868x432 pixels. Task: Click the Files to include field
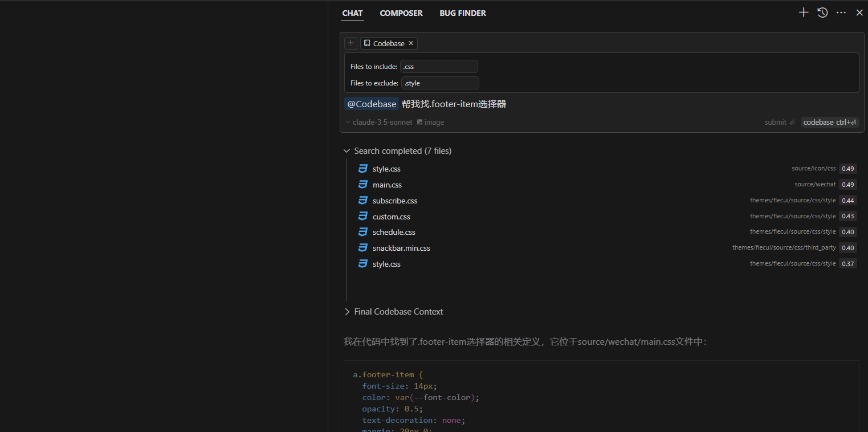[x=439, y=67]
